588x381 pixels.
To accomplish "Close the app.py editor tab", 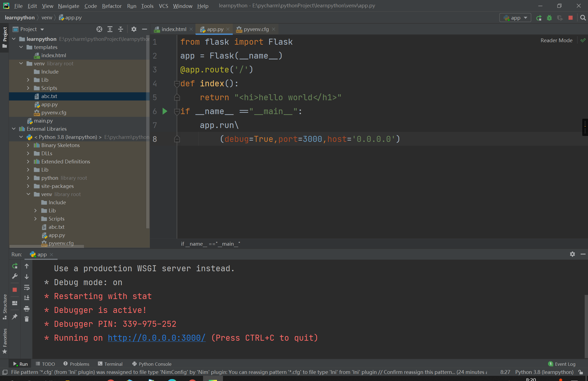I will (x=228, y=29).
